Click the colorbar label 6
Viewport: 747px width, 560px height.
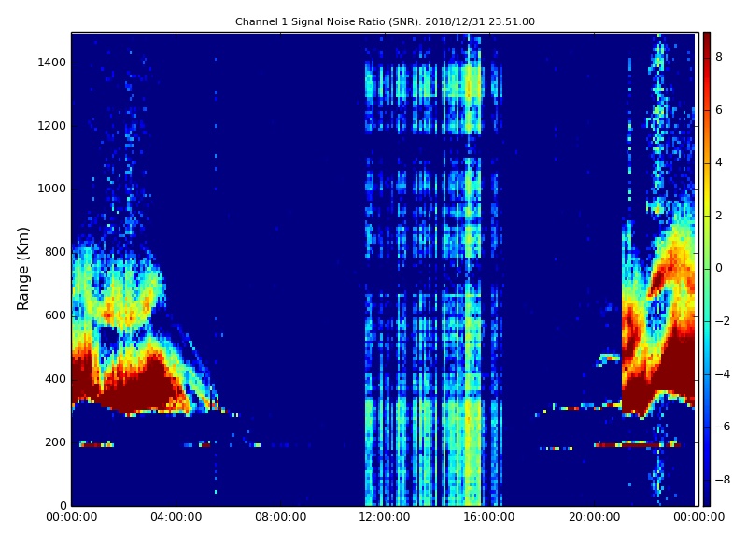click(719, 110)
